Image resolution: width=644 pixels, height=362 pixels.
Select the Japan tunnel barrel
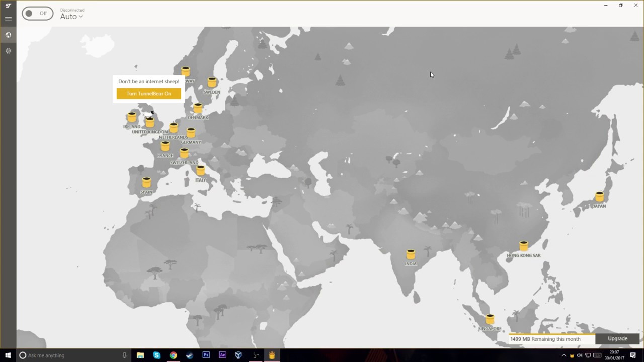click(599, 197)
